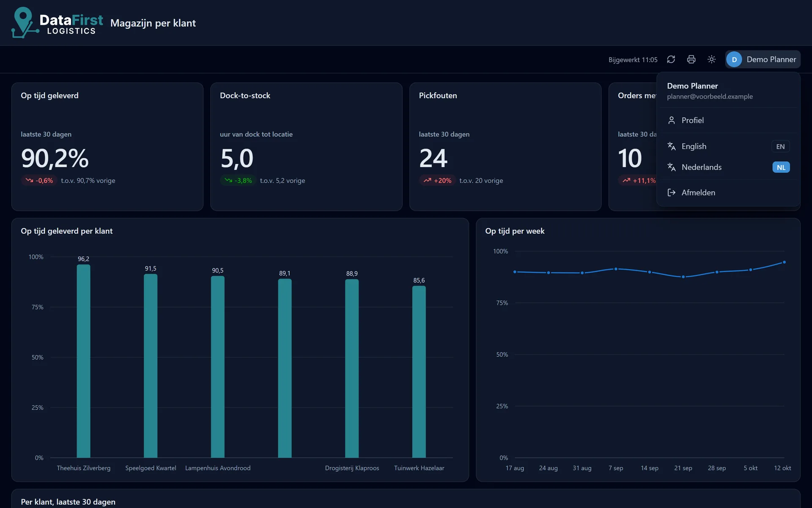Click the 24 pickfouten value
Viewport: 812px width, 508px height.
pyautogui.click(x=433, y=158)
